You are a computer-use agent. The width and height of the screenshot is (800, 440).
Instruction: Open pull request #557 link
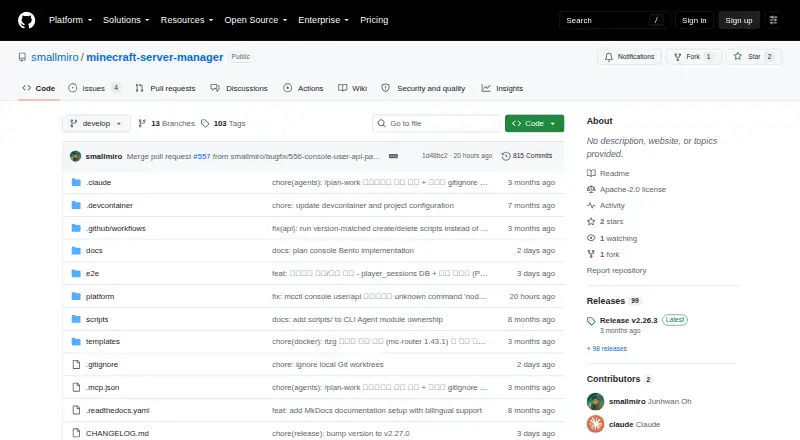[x=202, y=156]
